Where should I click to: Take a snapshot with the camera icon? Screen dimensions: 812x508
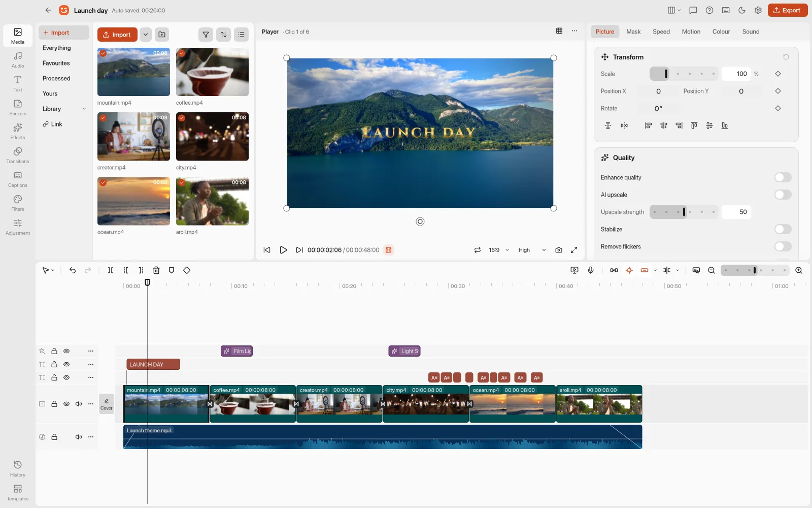coord(559,250)
